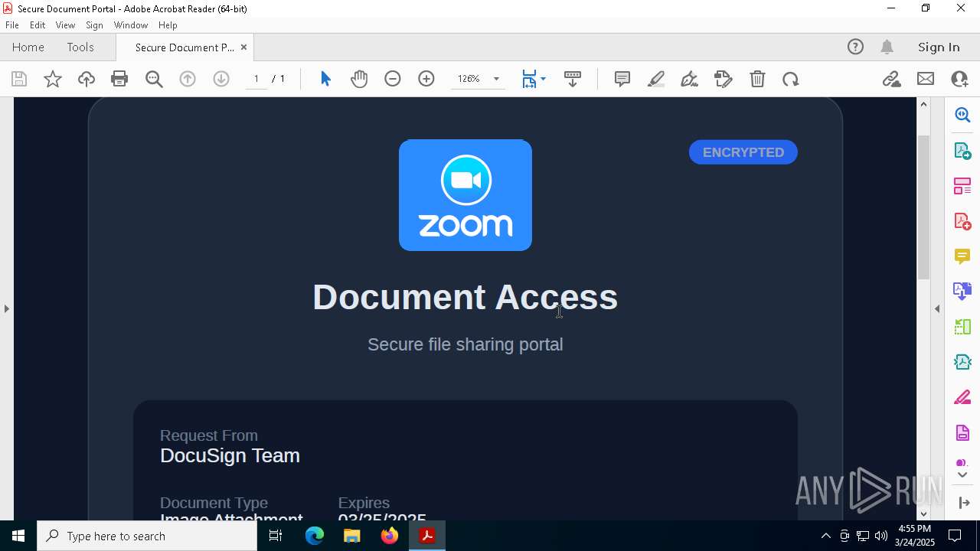Click the share with others icon
The height and width of the screenshot is (551, 980).
[x=959, y=79]
